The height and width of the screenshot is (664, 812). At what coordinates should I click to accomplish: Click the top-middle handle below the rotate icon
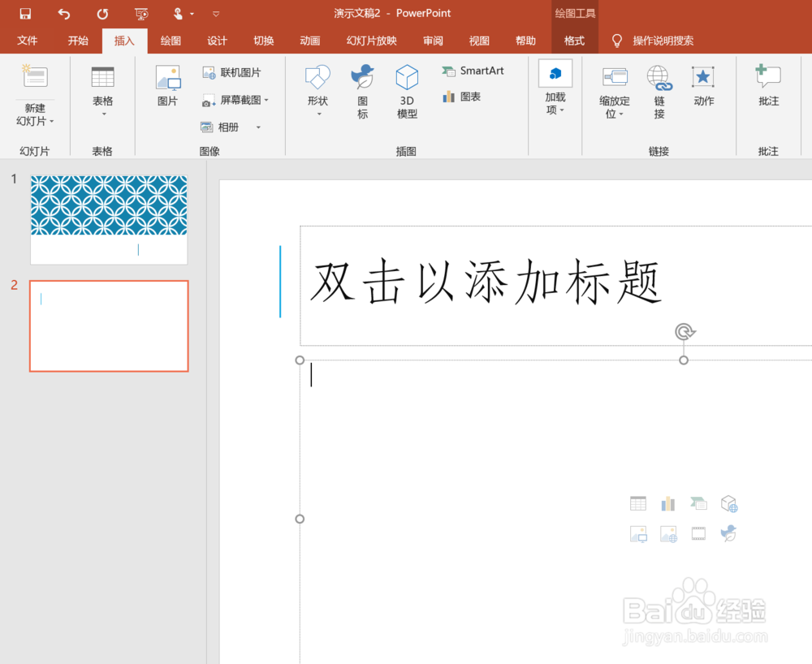pyautogui.click(x=684, y=360)
